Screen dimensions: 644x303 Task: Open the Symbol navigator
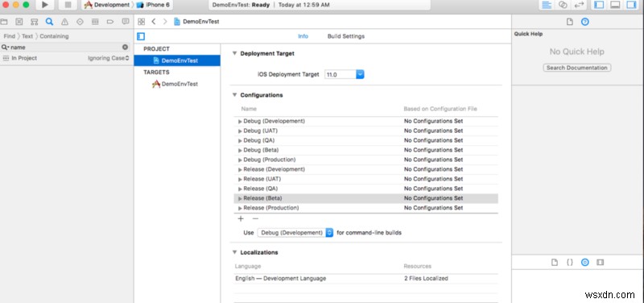click(x=34, y=22)
